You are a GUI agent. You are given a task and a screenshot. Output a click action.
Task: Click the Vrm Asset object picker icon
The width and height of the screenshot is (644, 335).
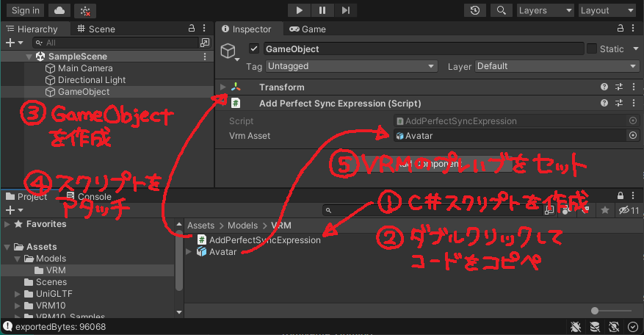632,135
